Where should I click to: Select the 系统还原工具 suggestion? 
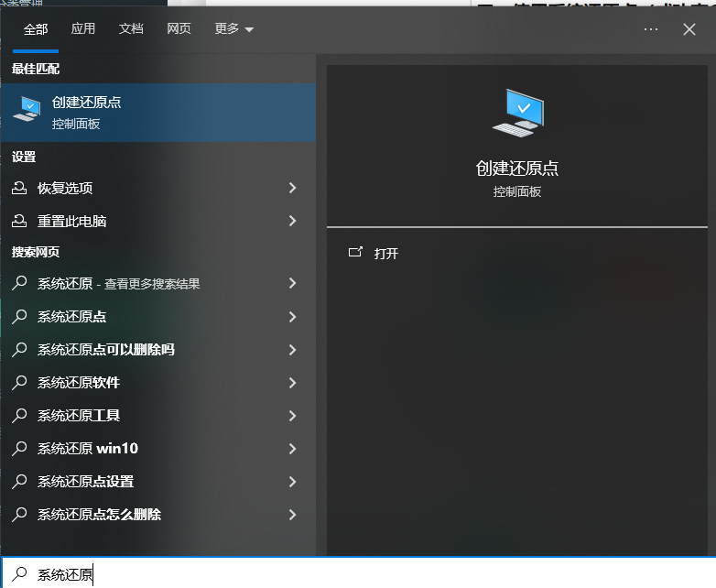(x=158, y=415)
